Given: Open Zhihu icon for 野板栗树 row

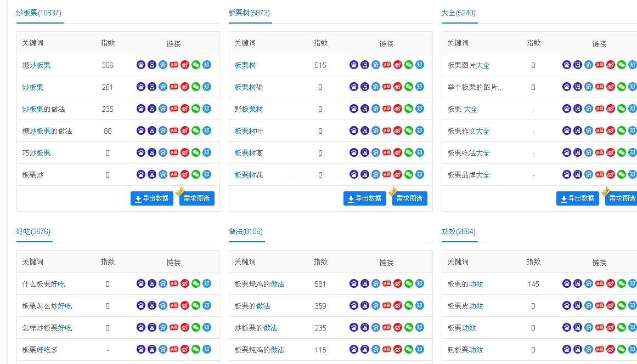Looking at the screenshot, I should point(420,109).
